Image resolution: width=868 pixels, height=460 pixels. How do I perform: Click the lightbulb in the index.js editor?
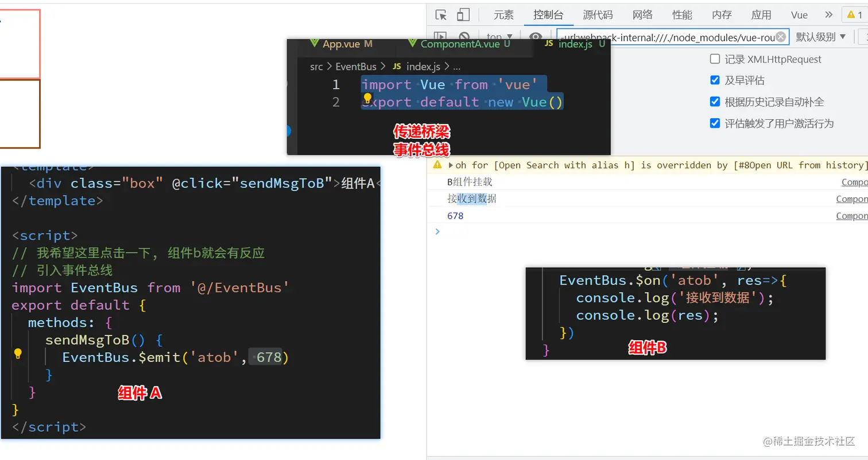tap(368, 98)
